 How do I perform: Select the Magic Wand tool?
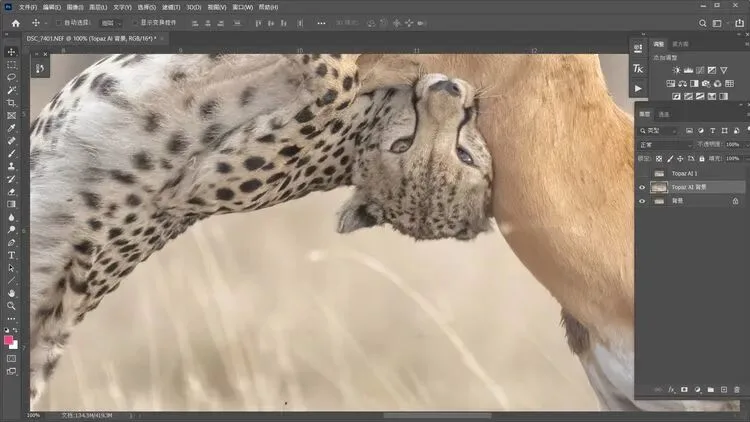pyautogui.click(x=11, y=90)
